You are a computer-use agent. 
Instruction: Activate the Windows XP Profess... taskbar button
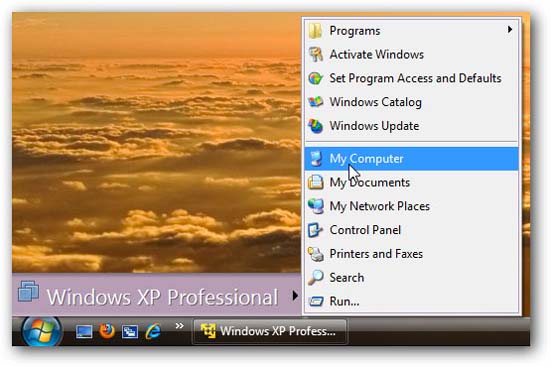pos(270,331)
